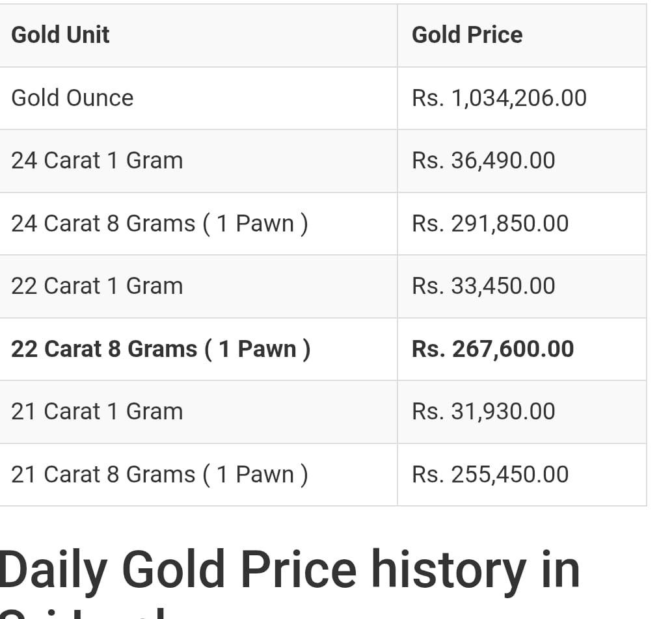Click the Rs. 36,490.00 price cell
The height and width of the screenshot is (619, 672).
[x=483, y=161]
